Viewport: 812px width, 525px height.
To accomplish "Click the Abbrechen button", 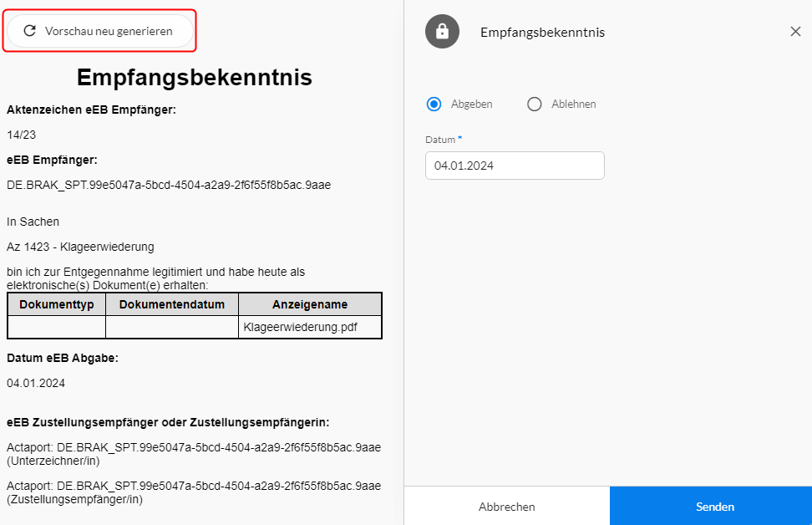I will tap(507, 507).
